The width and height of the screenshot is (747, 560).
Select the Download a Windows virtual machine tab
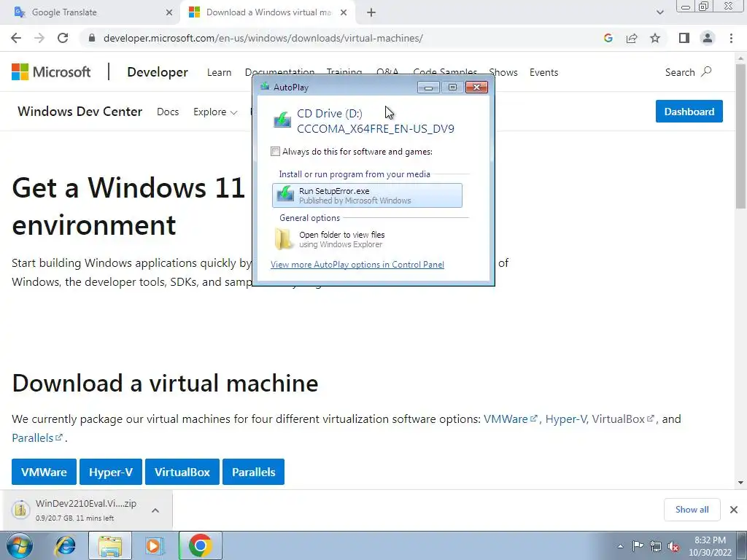pos(267,12)
